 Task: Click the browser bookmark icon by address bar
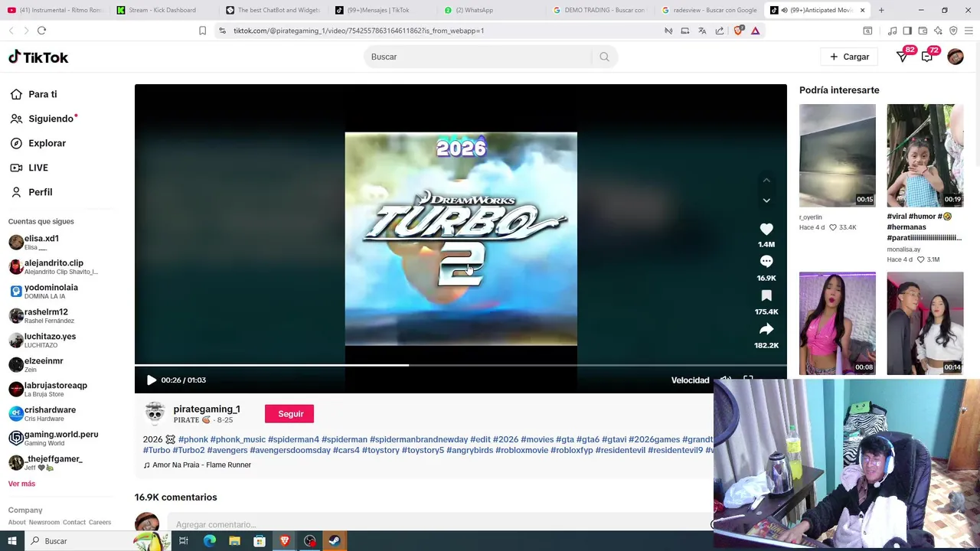(x=202, y=31)
